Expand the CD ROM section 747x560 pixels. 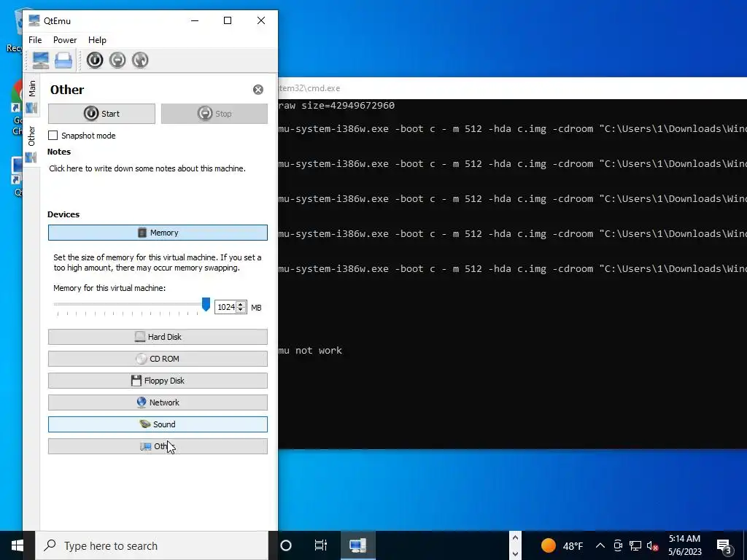click(158, 359)
